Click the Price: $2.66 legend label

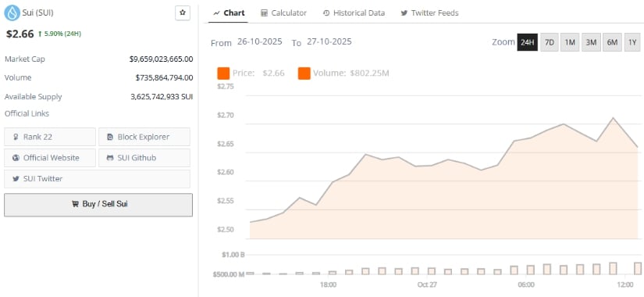(258, 73)
